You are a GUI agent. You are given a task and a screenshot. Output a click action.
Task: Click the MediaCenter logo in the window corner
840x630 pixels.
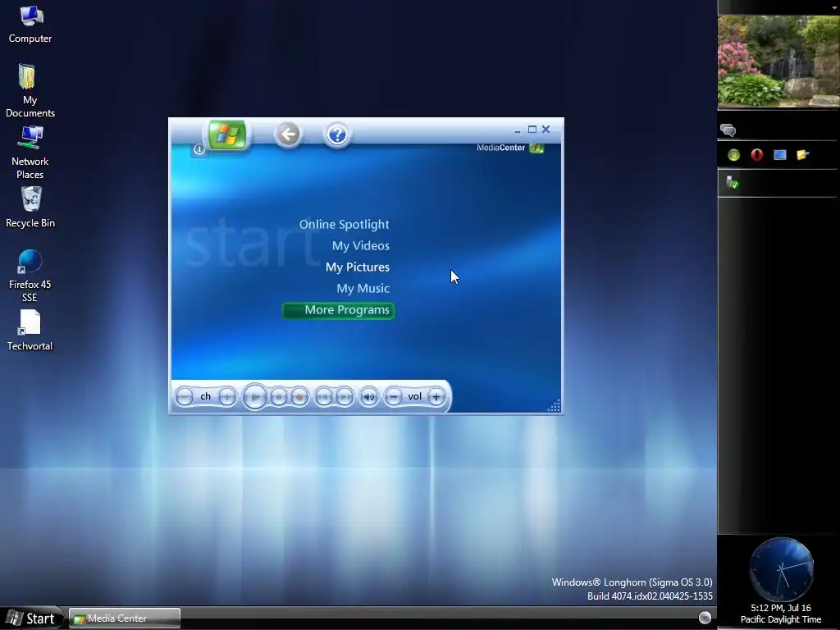pyautogui.click(x=510, y=148)
